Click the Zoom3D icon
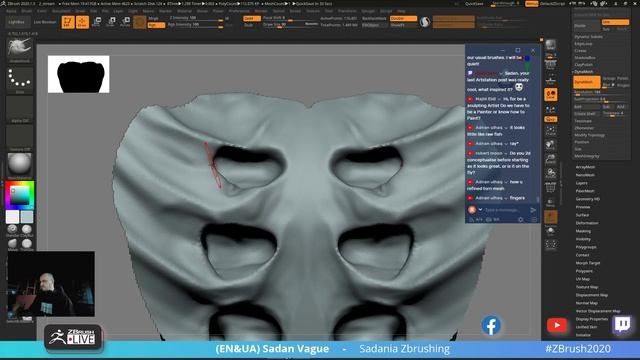This screenshot has height=360, width=640. (x=550, y=159)
